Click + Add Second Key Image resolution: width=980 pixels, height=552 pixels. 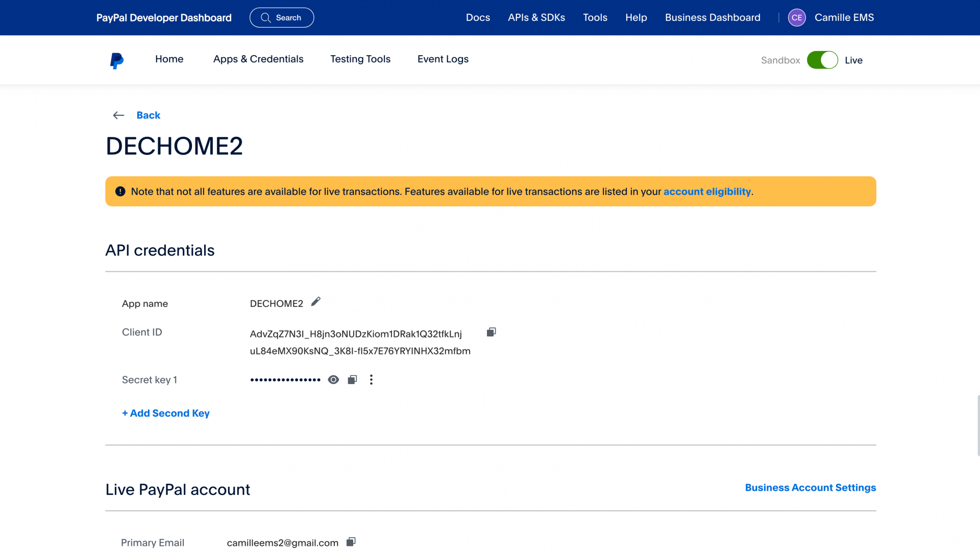pyautogui.click(x=166, y=413)
